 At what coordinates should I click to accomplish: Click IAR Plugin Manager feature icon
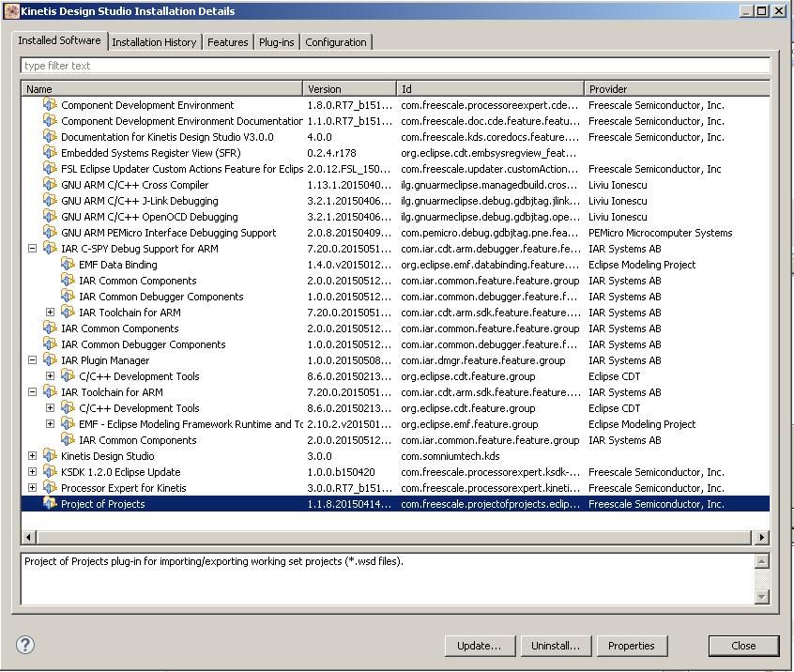[x=50, y=360]
